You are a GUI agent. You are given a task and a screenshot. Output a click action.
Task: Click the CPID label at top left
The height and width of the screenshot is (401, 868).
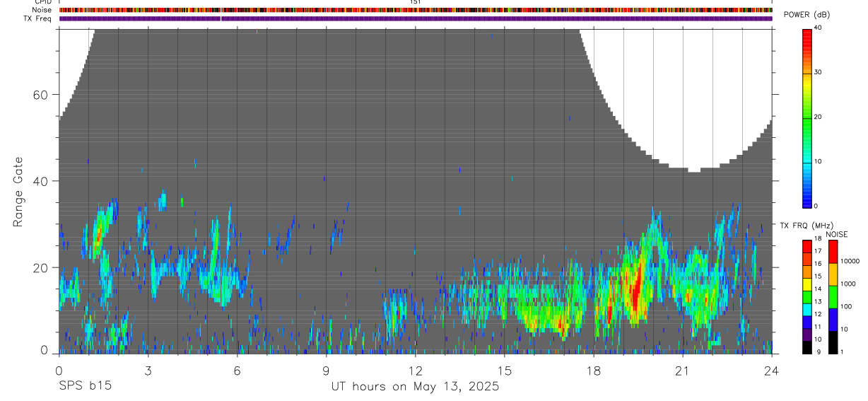coord(43,2)
